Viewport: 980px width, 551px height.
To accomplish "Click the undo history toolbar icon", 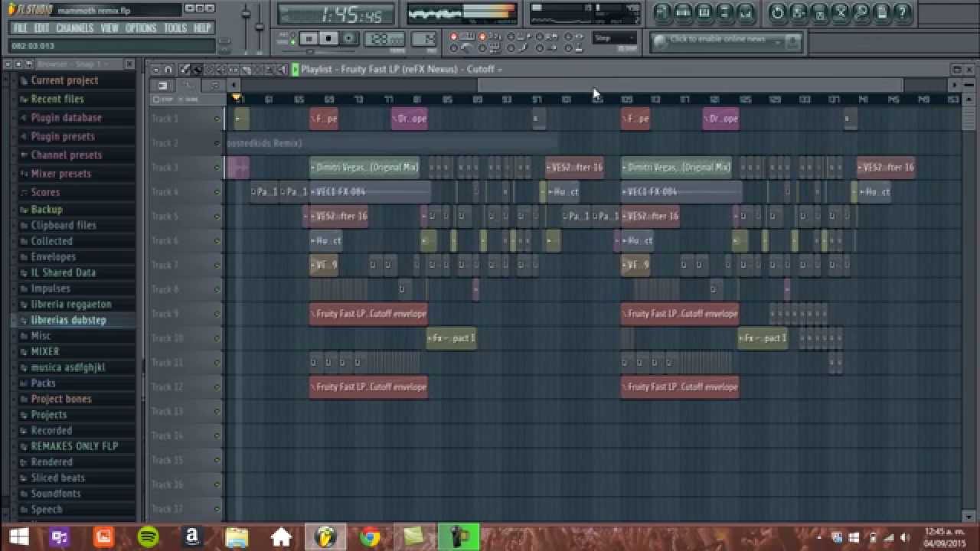I will [777, 12].
